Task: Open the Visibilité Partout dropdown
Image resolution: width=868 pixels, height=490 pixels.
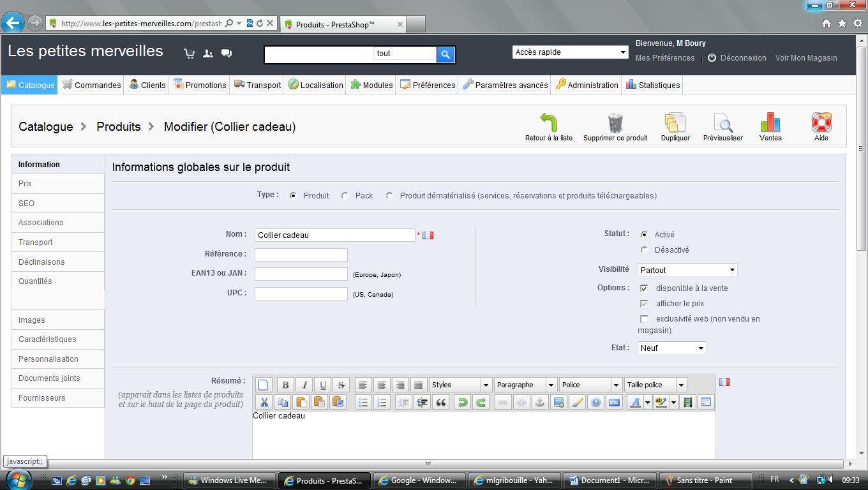Action: 687,270
